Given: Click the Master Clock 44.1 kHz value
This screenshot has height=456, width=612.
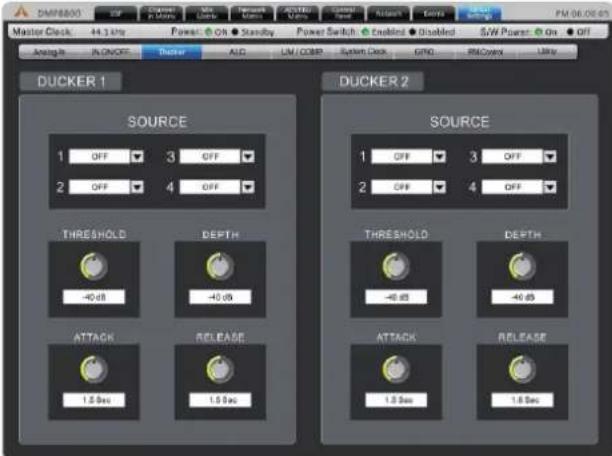Looking at the screenshot, I should (108, 32).
